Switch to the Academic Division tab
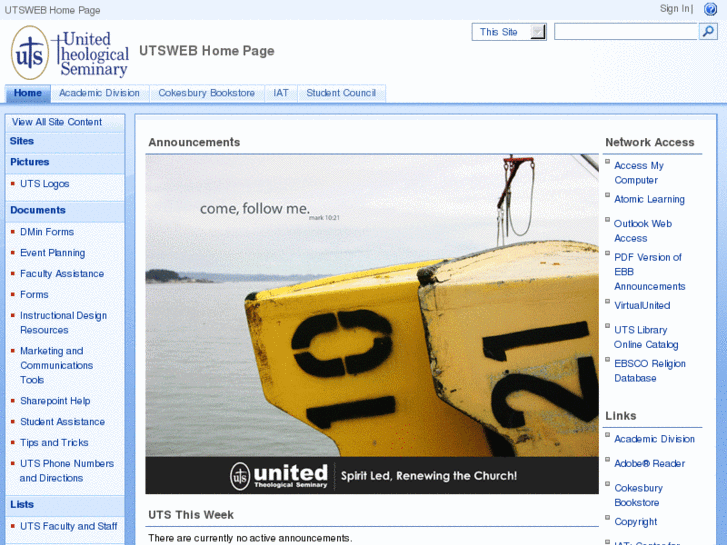The image size is (727, 545). click(99, 93)
